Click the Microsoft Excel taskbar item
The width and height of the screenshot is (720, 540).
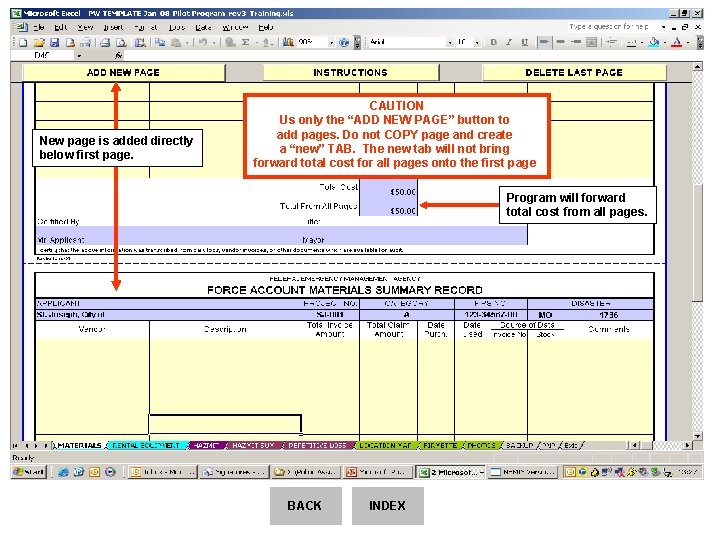(450, 472)
